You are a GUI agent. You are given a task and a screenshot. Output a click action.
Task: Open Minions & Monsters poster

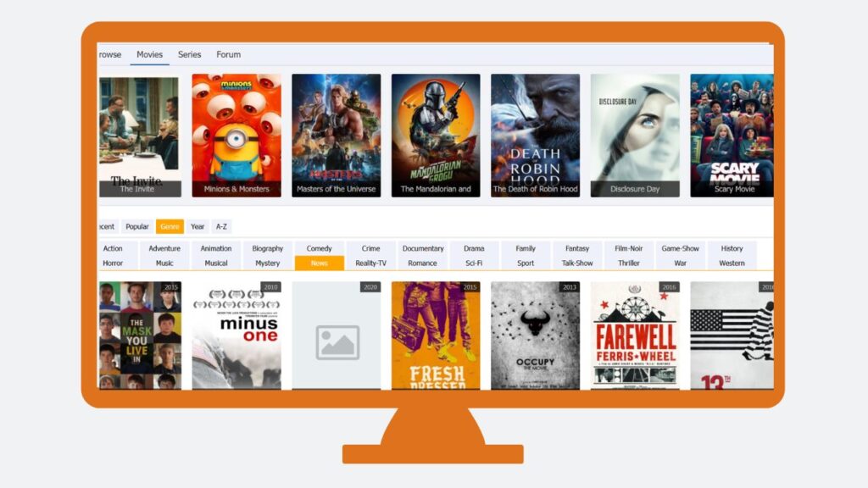click(x=236, y=136)
